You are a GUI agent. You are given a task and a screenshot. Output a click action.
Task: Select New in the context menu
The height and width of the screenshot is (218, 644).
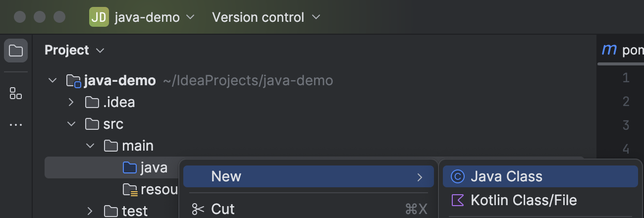pos(226,177)
